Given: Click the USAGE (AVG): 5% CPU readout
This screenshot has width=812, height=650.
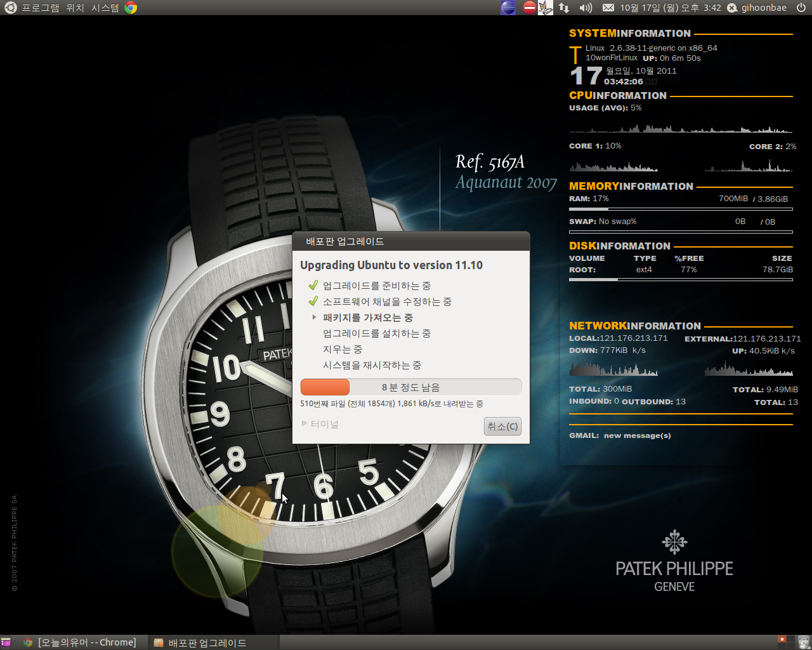Looking at the screenshot, I should coord(605,108).
